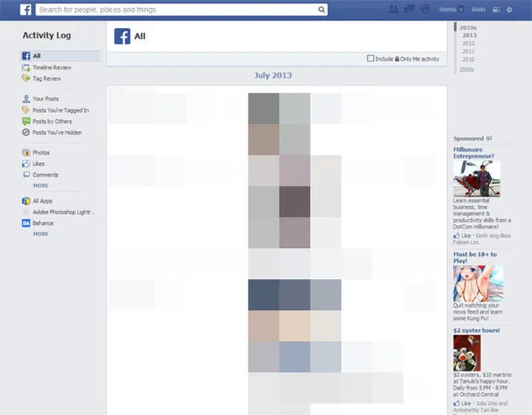
Task: Show Posts You've Hidden
Action: click(57, 132)
